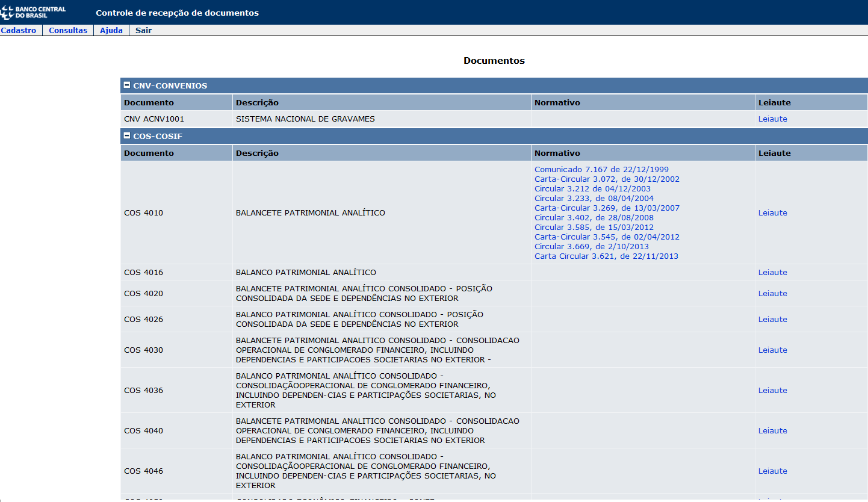Viewport: 868px width, 502px height.
Task: Open Leiaute link for COS 4040
Action: [x=772, y=430]
